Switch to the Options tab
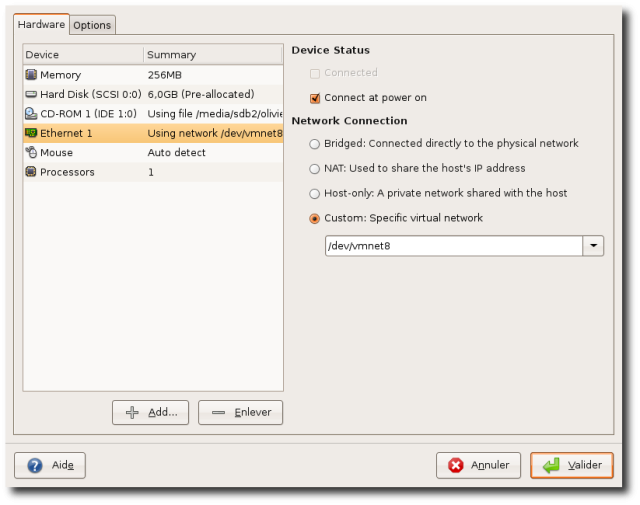The height and width of the screenshot is (505, 640). pyautogui.click(x=92, y=25)
